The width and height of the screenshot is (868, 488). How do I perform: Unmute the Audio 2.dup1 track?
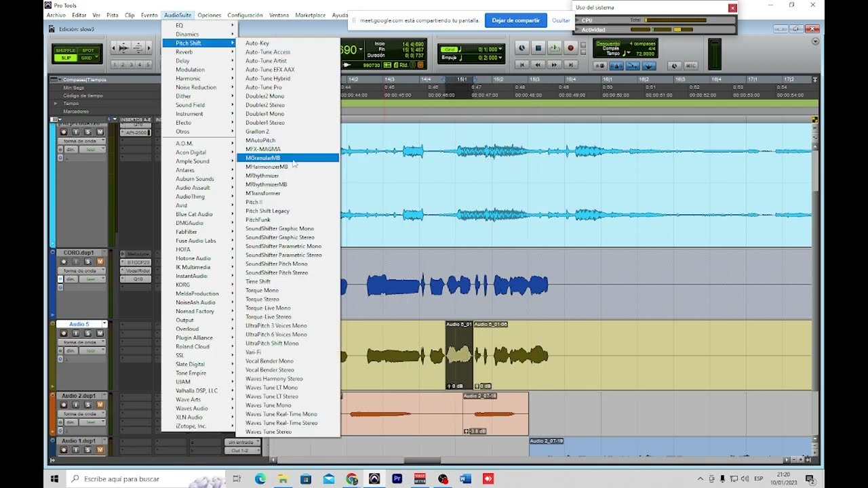pyautogui.click(x=100, y=405)
